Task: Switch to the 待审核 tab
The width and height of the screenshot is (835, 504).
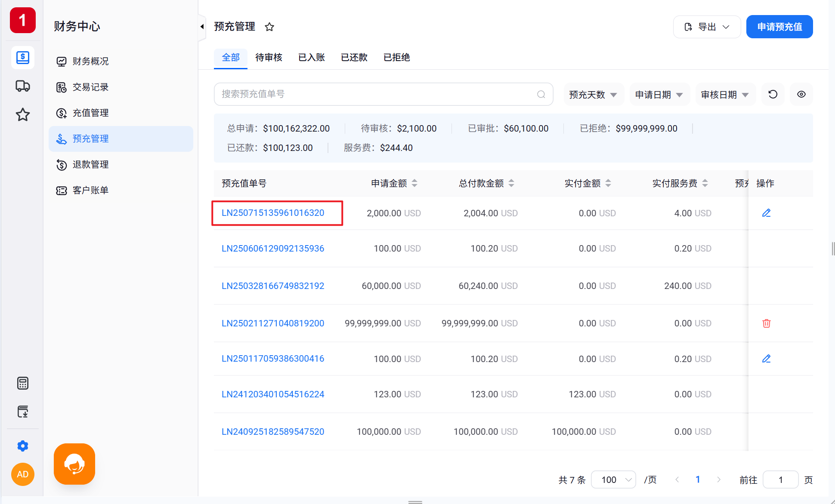Action: click(x=269, y=58)
